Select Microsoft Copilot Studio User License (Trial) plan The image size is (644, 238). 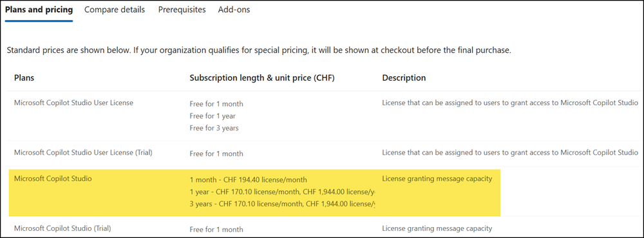83,152
